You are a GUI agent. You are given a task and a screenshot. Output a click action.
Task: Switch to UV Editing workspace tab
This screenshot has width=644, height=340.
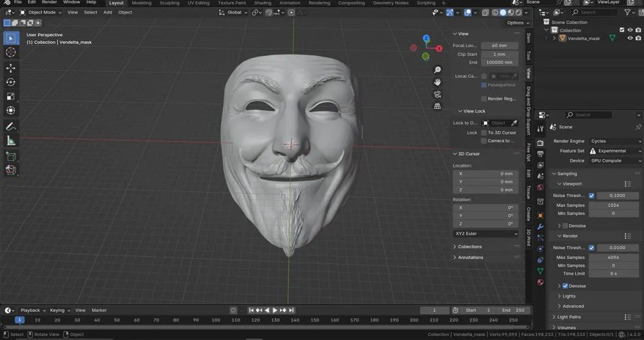pos(198,3)
